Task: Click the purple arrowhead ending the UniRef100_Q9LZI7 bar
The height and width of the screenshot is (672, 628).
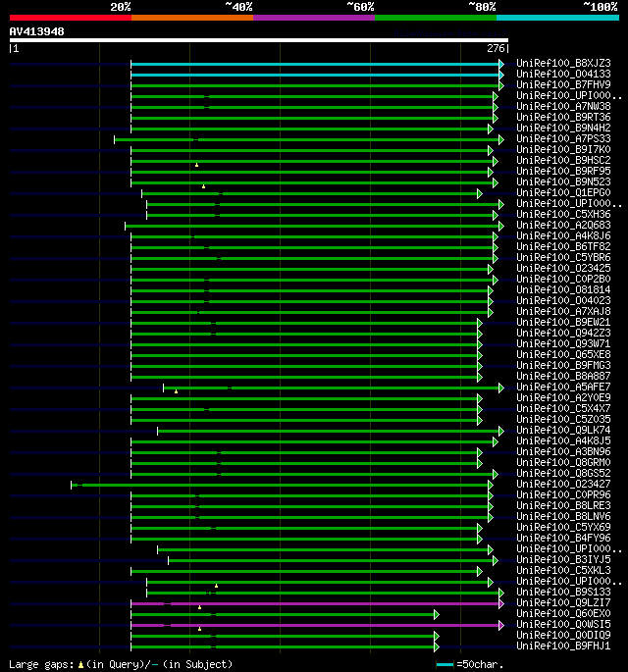Action: click(501, 604)
